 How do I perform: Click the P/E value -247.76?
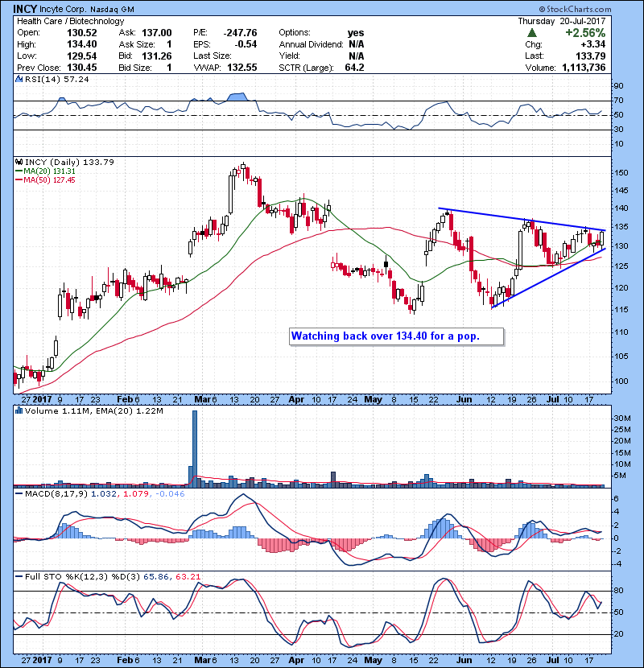tap(241, 33)
